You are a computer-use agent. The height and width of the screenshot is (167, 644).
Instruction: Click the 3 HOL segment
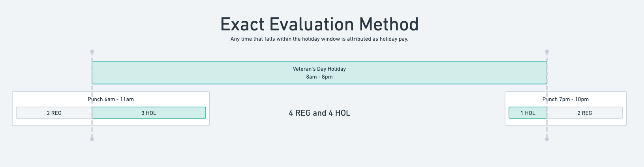coord(149,113)
